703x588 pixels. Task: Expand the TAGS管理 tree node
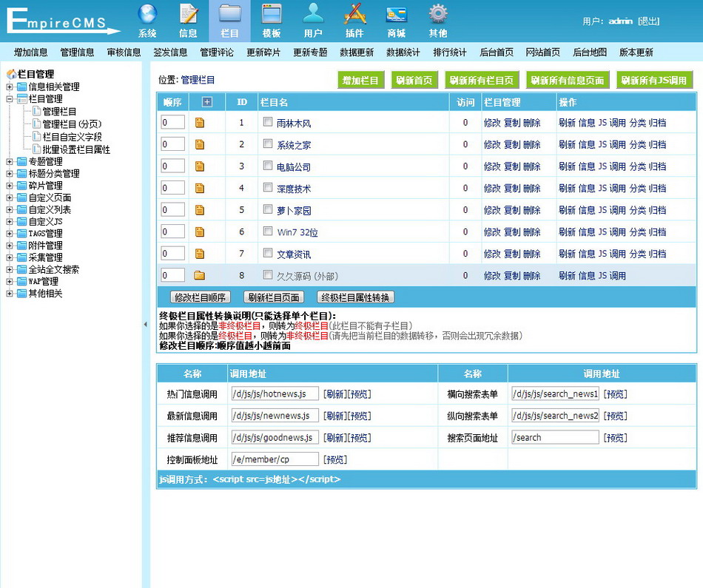point(10,234)
